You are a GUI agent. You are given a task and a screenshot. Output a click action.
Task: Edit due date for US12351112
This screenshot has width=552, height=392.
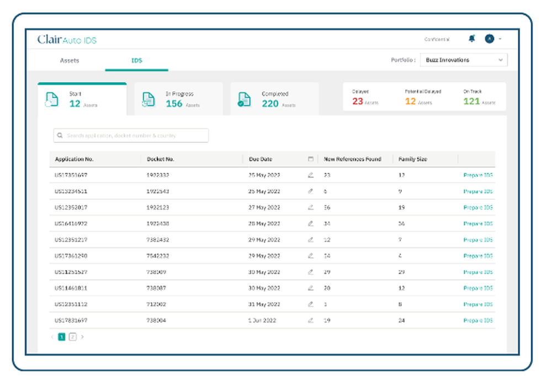310,304
